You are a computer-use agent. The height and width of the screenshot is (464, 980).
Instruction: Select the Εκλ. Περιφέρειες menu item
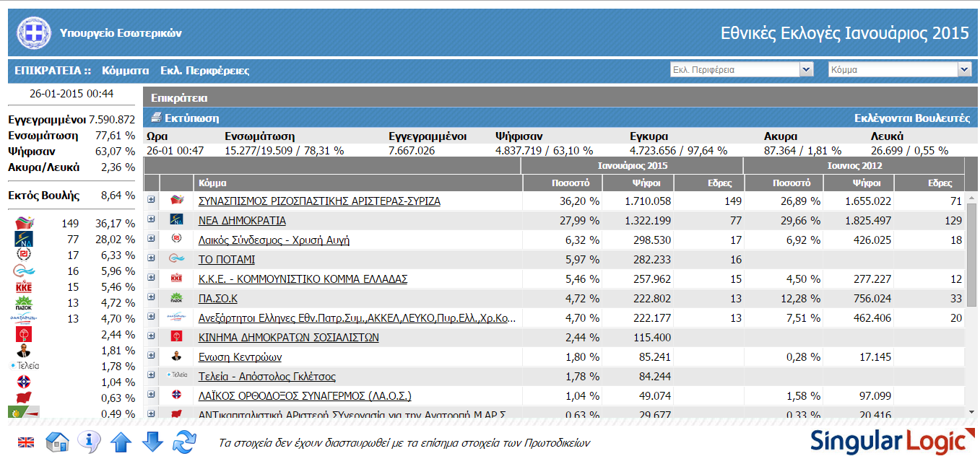[x=204, y=71]
